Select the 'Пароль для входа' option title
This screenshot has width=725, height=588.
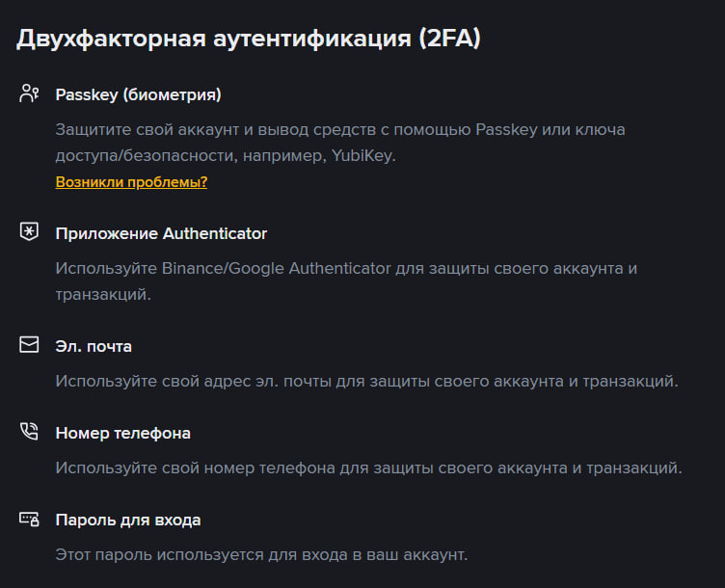point(128,520)
